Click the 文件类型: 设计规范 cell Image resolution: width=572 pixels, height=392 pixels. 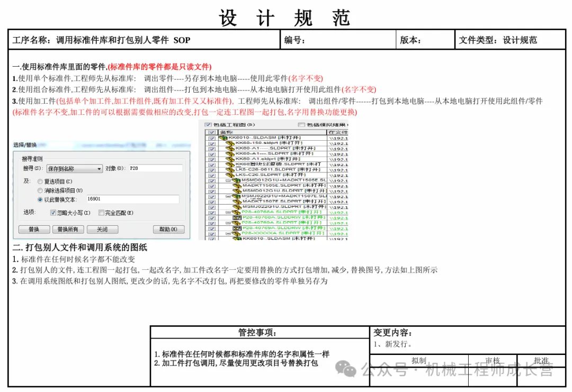511,40
